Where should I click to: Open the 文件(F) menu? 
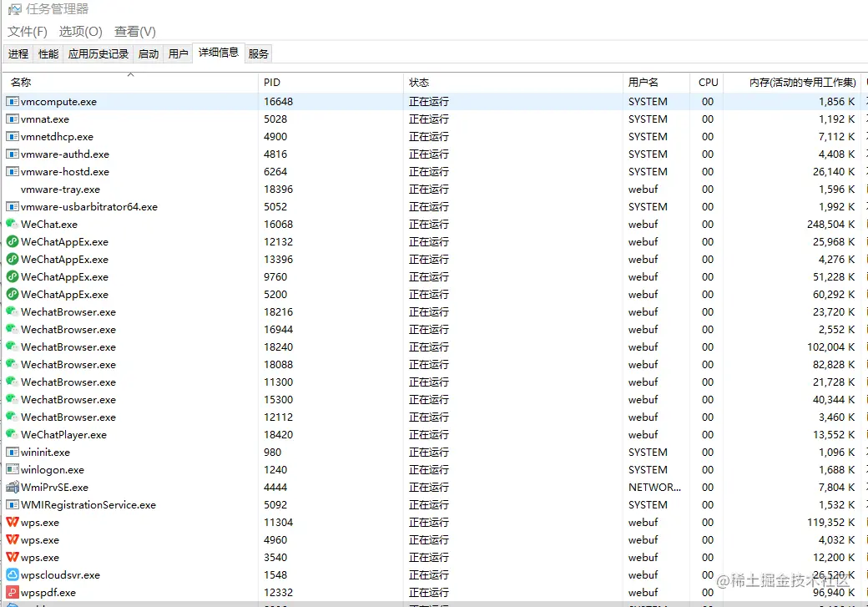pyautogui.click(x=28, y=32)
